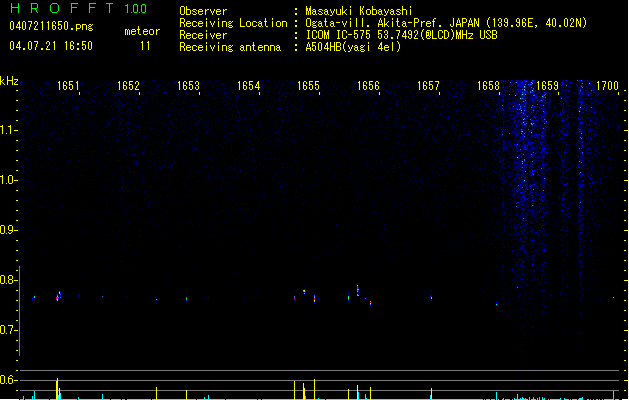Click the meteor echo at 1657
The image size is (629, 400).
(x=431, y=298)
